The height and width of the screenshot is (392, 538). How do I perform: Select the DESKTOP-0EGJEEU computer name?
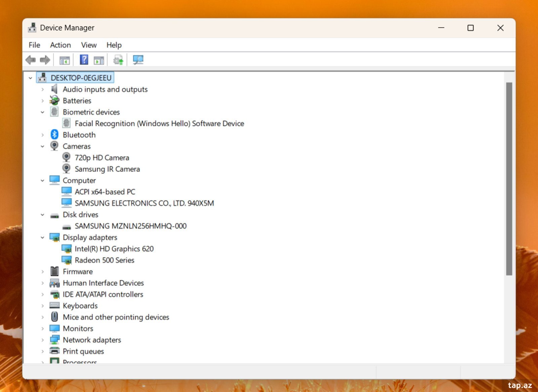(x=81, y=78)
